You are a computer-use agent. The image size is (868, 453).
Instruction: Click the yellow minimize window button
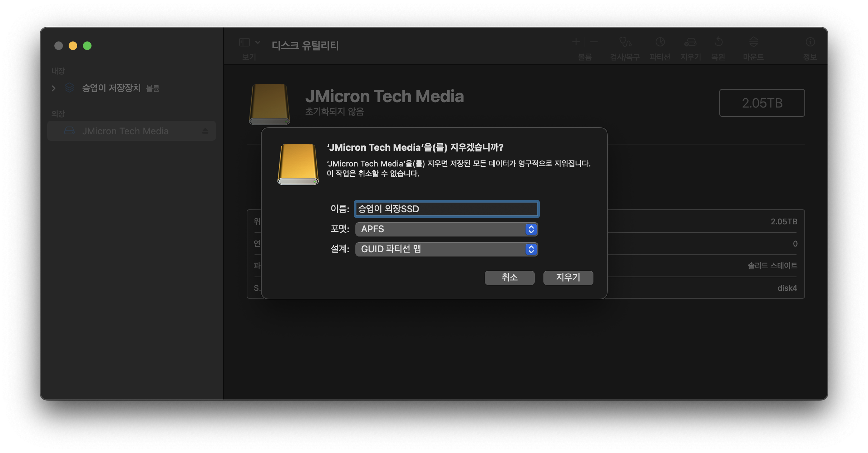[x=73, y=46]
